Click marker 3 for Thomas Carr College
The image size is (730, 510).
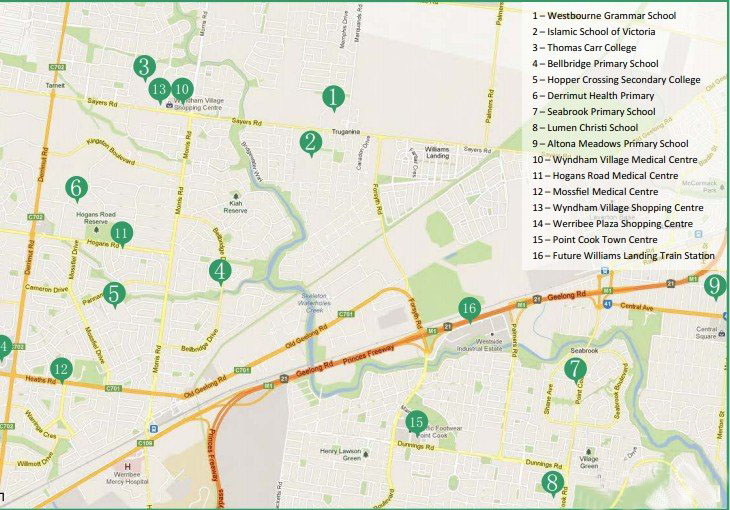[145, 67]
